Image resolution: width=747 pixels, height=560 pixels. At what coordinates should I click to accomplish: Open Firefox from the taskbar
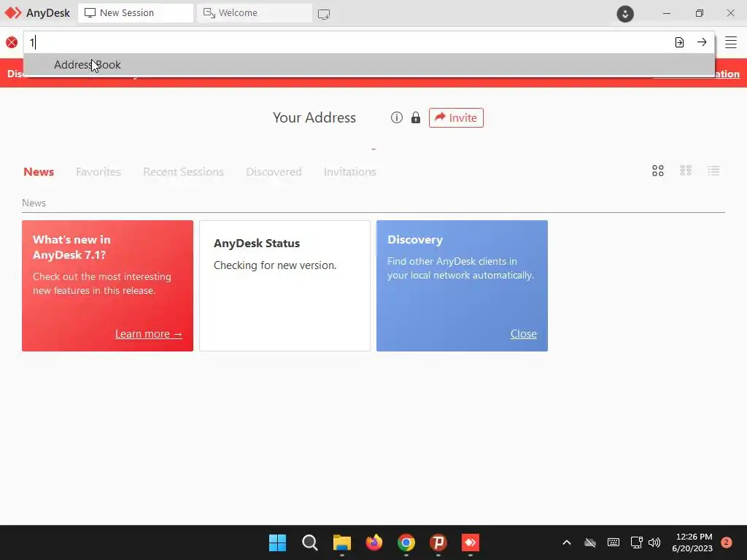point(374,542)
